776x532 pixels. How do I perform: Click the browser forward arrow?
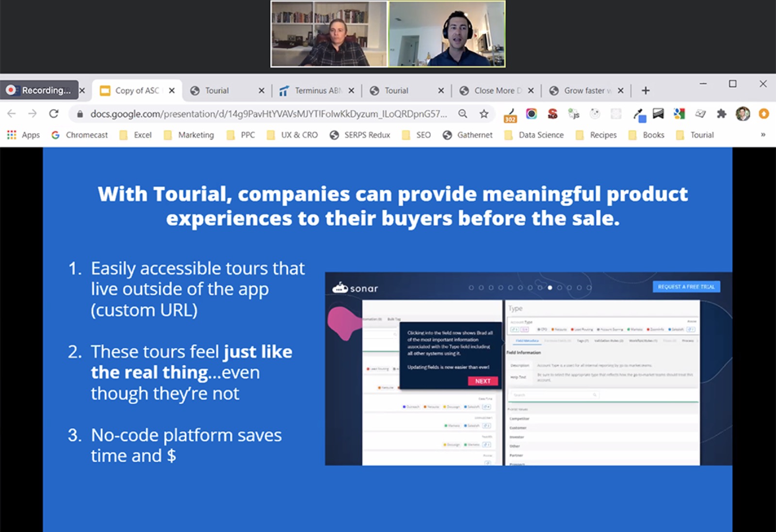click(x=32, y=114)
